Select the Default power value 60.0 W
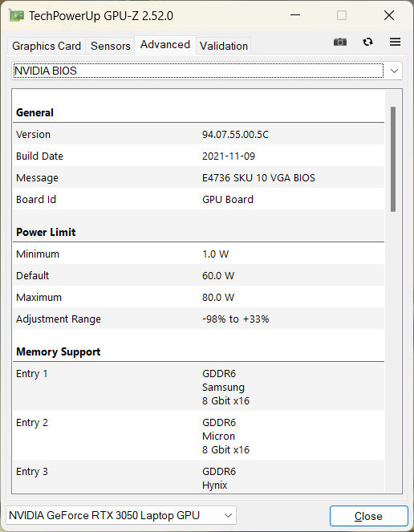Image resolution: width=414 pixels, height=532 pixels. pos(218,276)
